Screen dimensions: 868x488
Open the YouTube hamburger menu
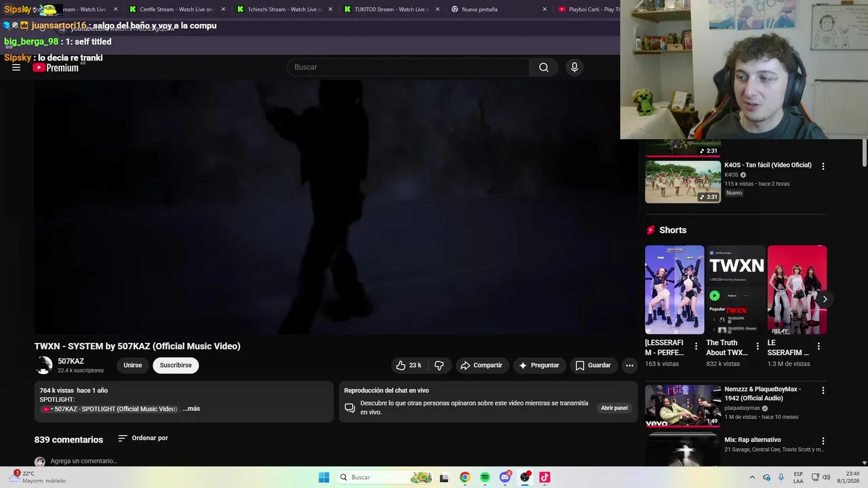[x=16, y=67]
